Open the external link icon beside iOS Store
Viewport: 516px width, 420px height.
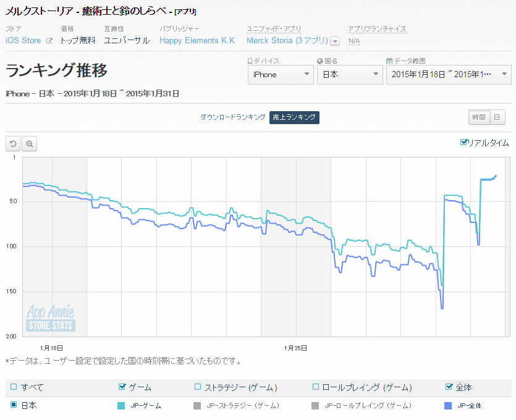49,41
